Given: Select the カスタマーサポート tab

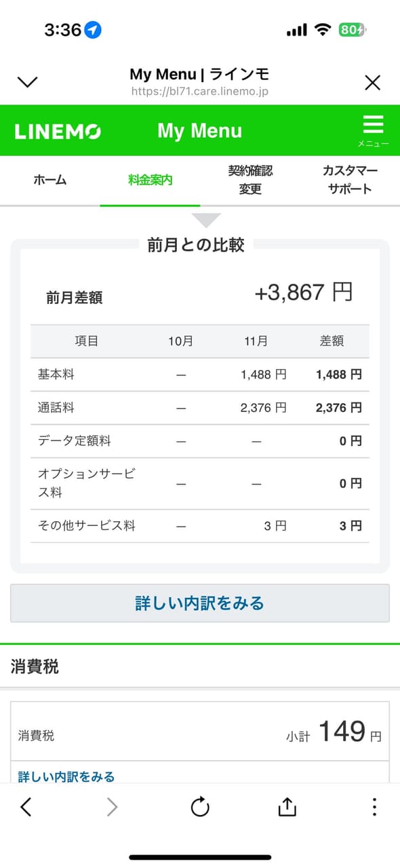Looking at the screenshot, I should [350, 180].
